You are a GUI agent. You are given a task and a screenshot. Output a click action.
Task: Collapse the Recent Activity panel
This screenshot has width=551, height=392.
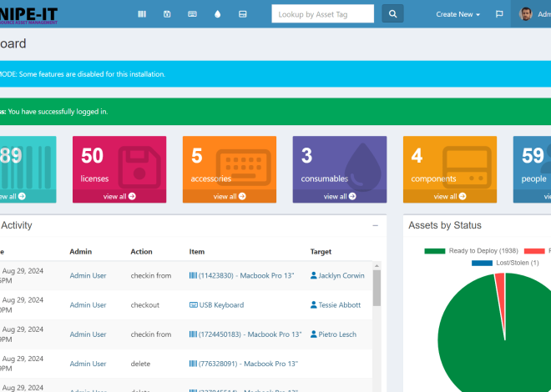376,226
